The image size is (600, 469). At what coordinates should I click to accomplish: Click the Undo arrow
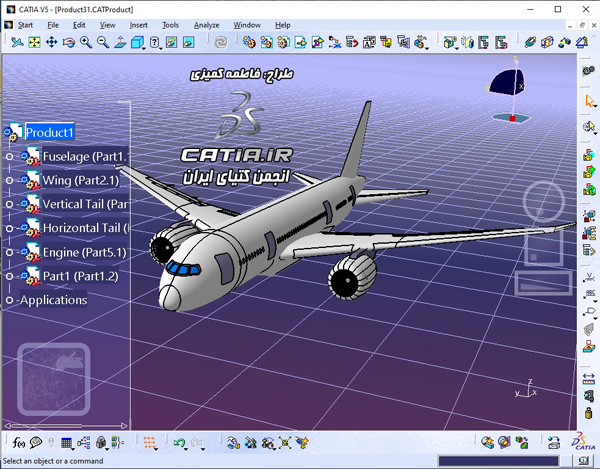click(x=179, y=443)
